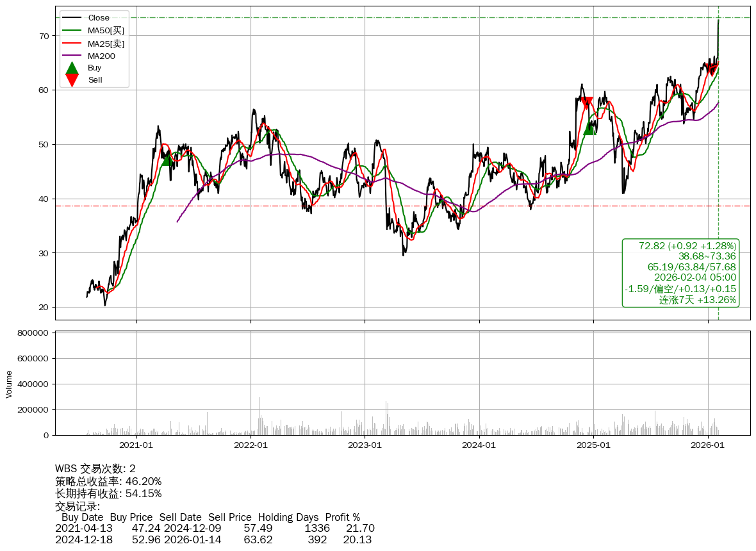Screen dimensions: 756x551
Task: Click the green Buy triangle in the legend
Action: [x=72, y=68]
